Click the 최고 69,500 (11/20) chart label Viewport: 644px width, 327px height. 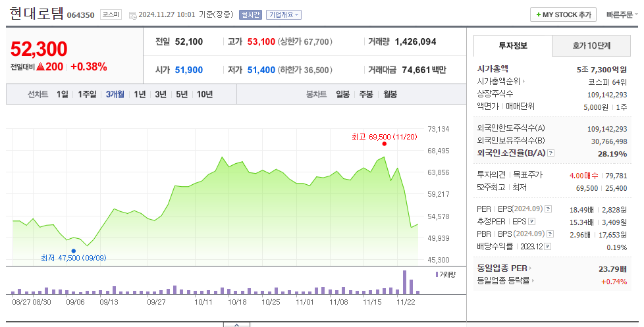click(384, 137)
